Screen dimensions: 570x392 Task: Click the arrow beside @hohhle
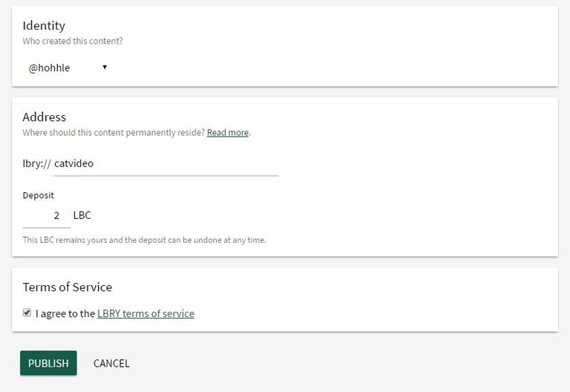105,68
